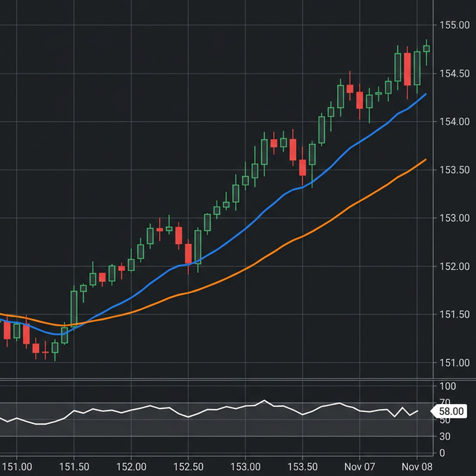Select the Nov 08 date label
This screenshot has height=476, width=476.
(416, 466)
